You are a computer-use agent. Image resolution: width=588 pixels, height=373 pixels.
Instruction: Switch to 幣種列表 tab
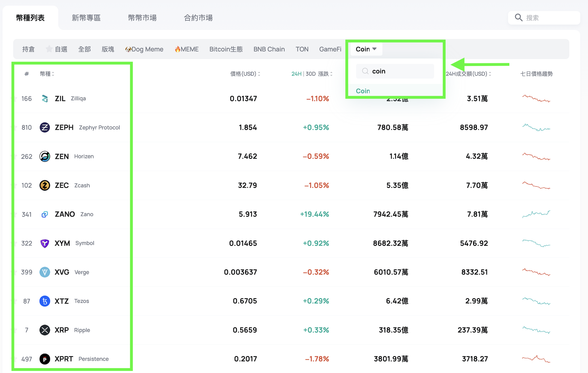[30, 18]
